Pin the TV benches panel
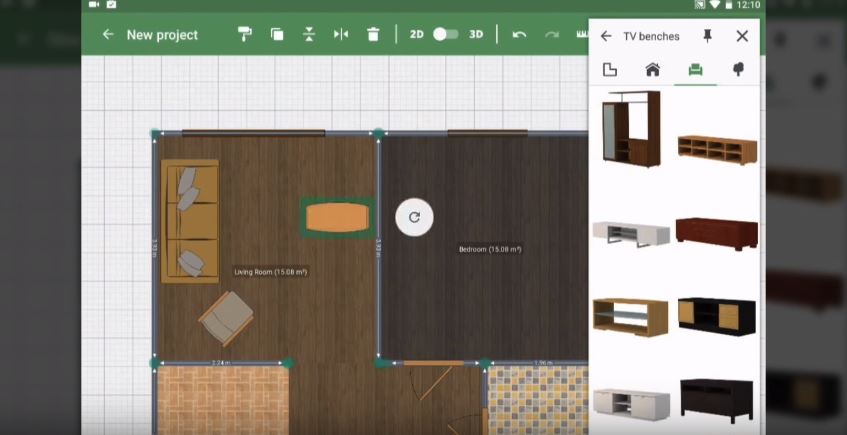847x435 pixels. (708, 36)
